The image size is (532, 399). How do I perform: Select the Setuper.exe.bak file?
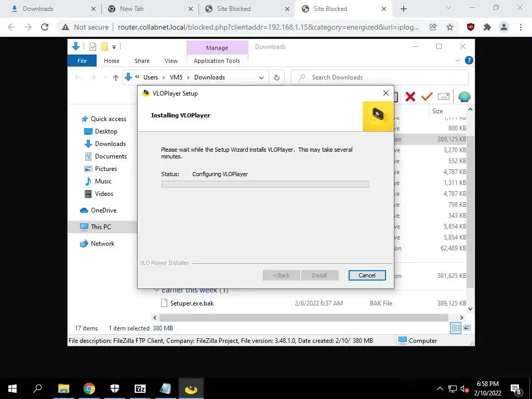(x=192, y=303)
